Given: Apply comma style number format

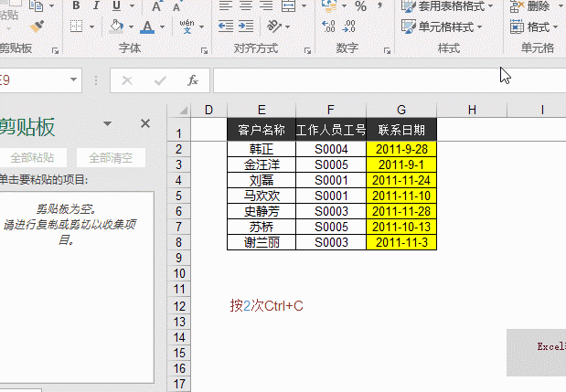Looking at the screenshot, I should coord(379,5).
